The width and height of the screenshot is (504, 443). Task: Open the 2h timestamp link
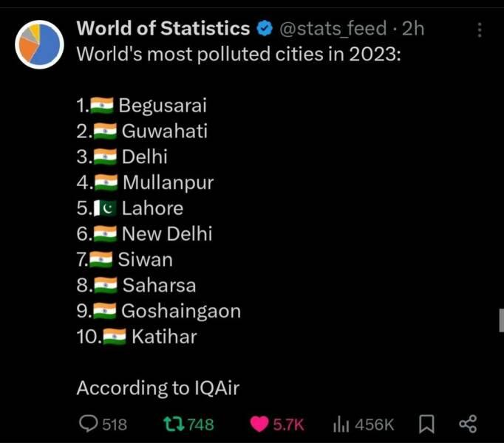coord(413,29)
